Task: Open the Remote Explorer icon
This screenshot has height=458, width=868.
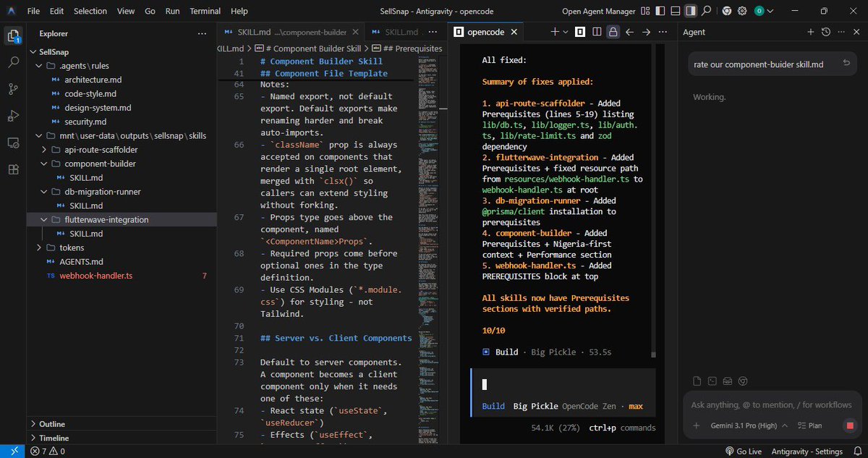Action: click(13, 143)
